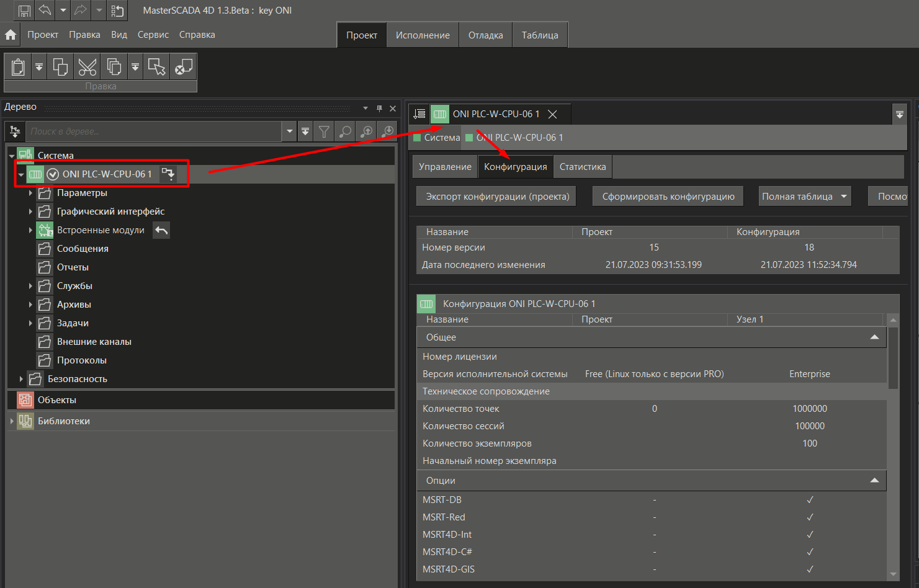Open the Статистика tab
This screenshot has height=588, width=919.
click(583, 167)
